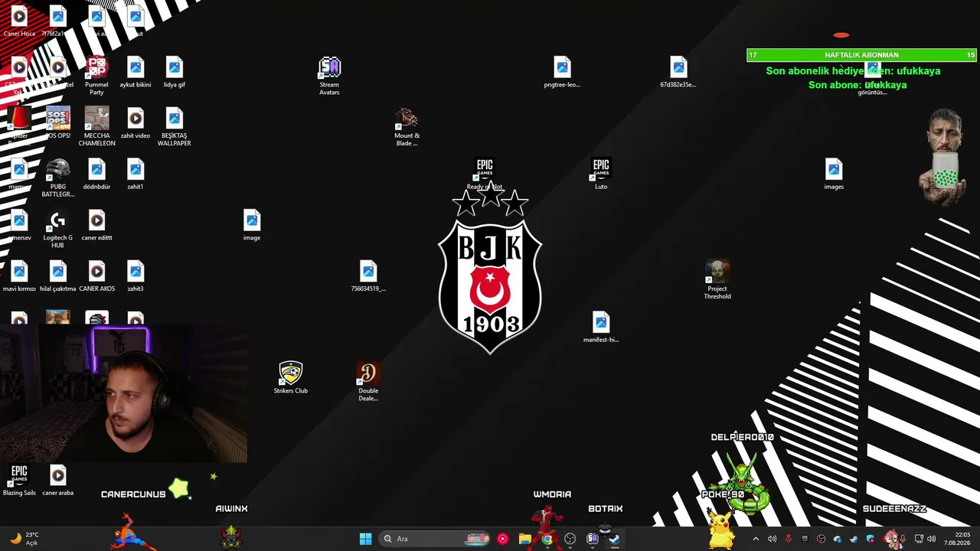Open Logitech G HUB shortcut
Viewport: 980px width, 551px height.
(58, 229)
